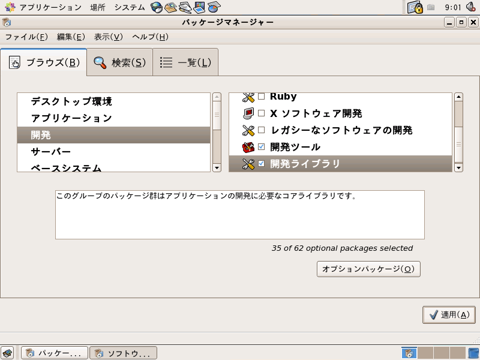Image resolution: width=480 pixels, height=360 pixels.
Task: Switch to the first workspace in the switcher
Action: tap(409, 353)
